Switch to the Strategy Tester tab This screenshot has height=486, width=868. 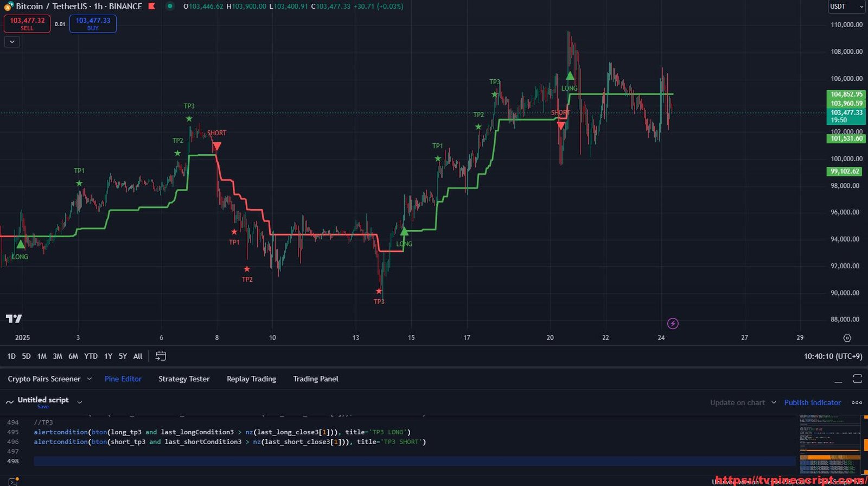(x=184, y=379)
